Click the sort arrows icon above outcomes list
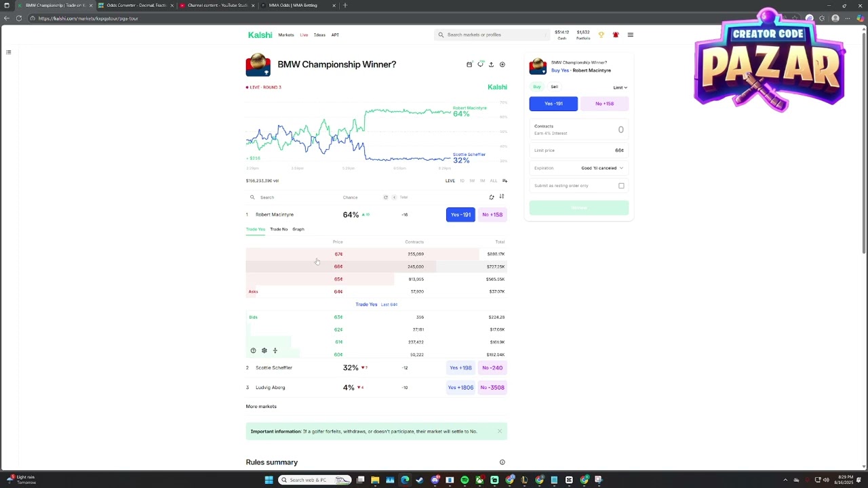Screen dimensions: 868x488 point(502,197)
